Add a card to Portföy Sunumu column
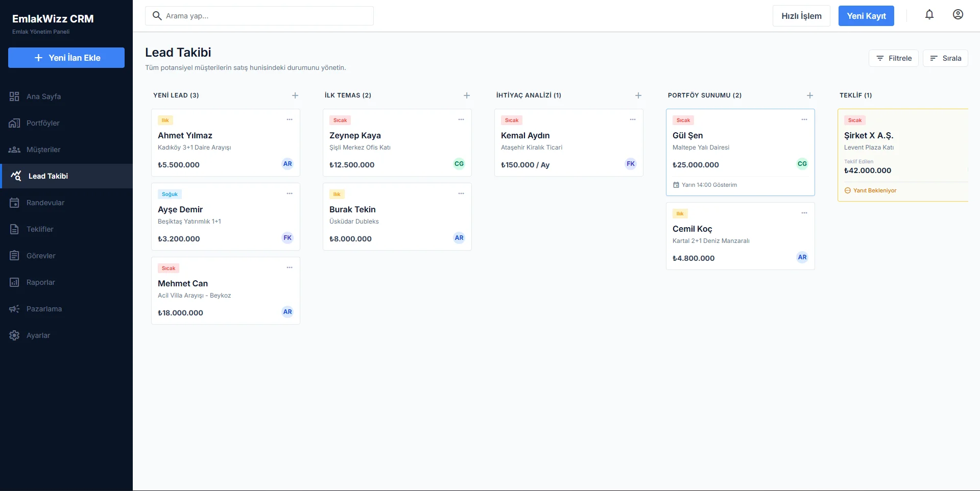 click(x=810, y=95)
